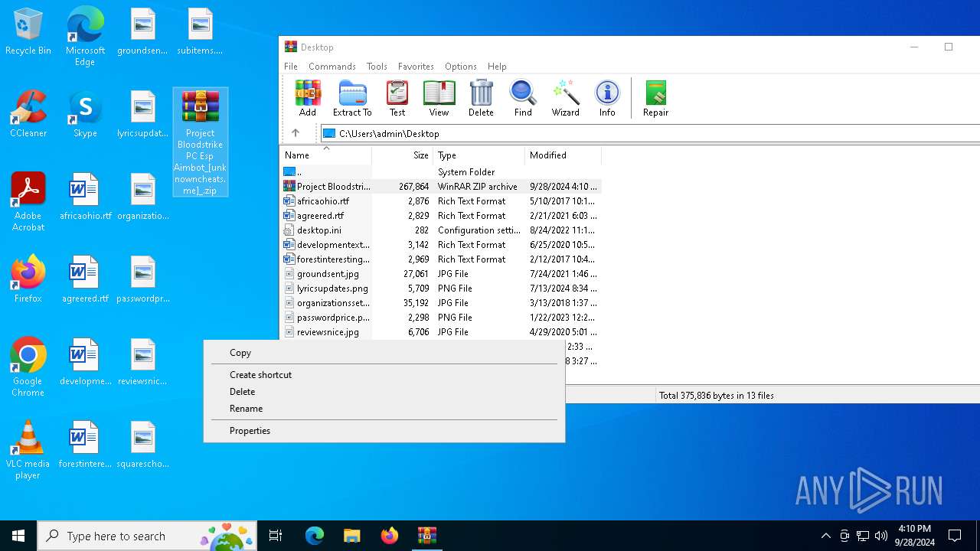The image size is (980, 551).
Task: Open the File menu
Action: pyautogui.click(x=291, y=67)
